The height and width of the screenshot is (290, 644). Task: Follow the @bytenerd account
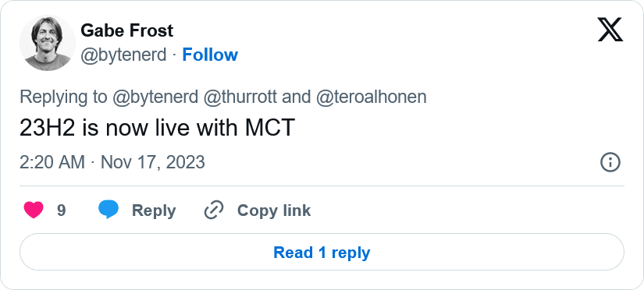click(x=210, y=55)
